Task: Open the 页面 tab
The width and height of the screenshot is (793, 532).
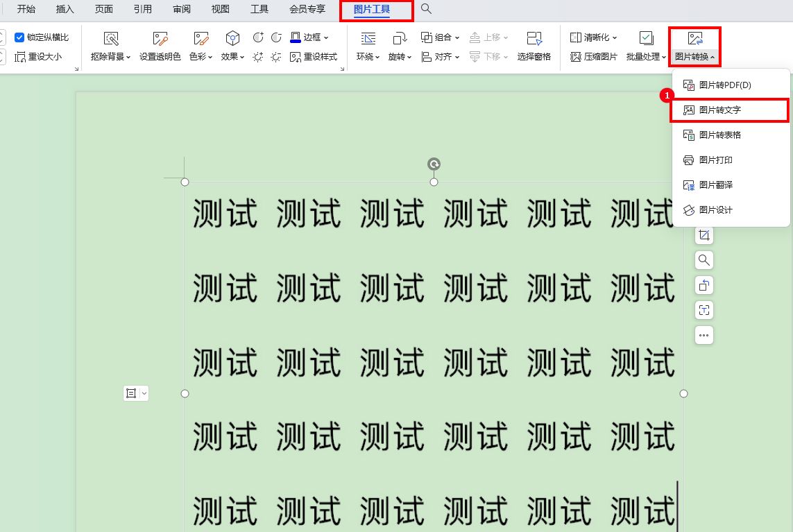Action: [103, 9]
